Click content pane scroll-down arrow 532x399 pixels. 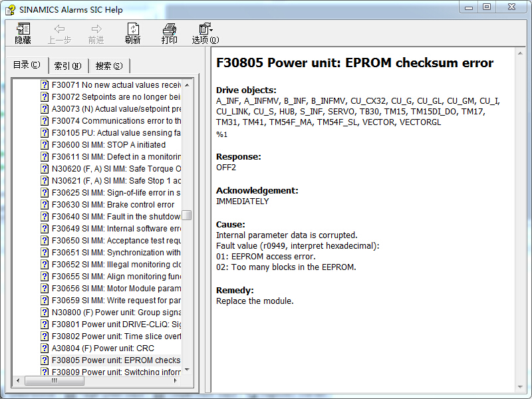pos(521,387)
